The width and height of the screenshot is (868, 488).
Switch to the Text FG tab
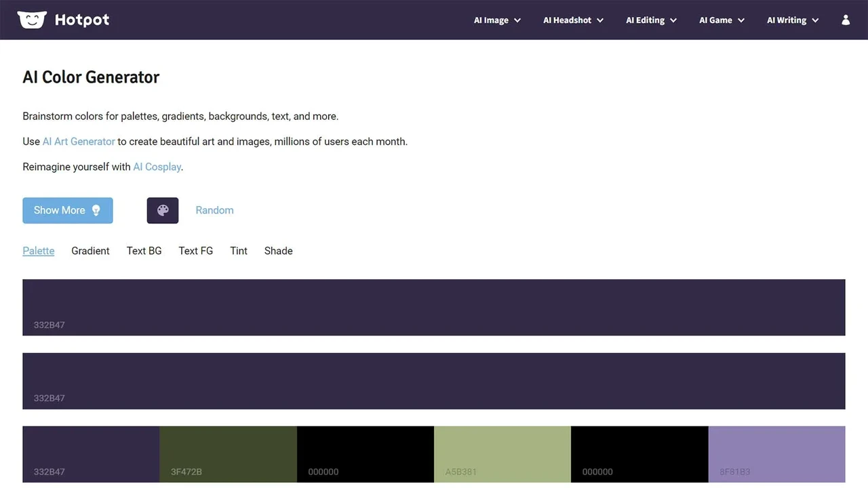[195, 251]
